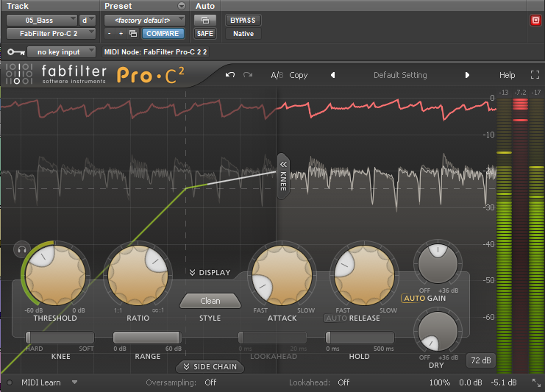Click the MIDI Learn button

(40, 382)
